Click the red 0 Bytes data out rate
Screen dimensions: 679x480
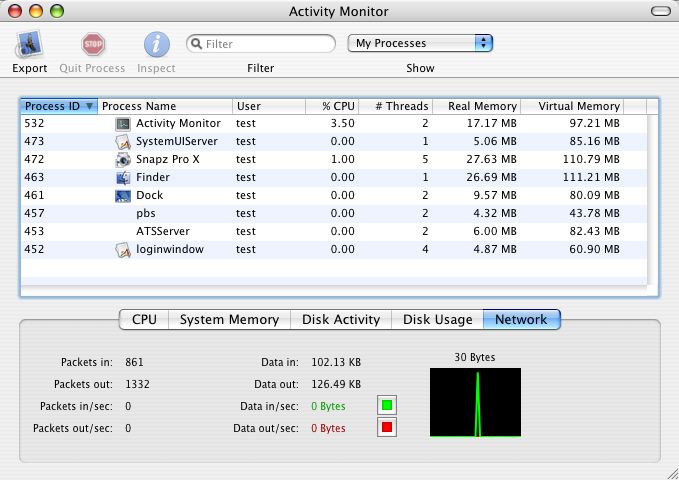coord(328,428)
